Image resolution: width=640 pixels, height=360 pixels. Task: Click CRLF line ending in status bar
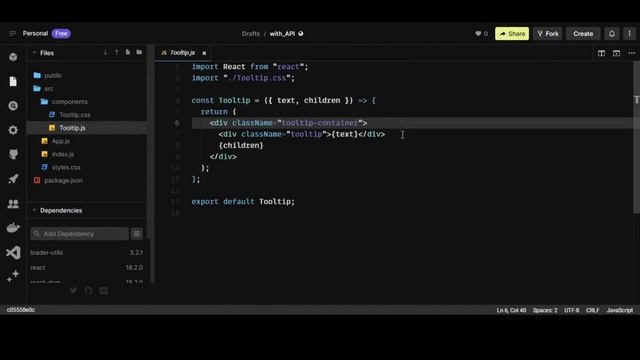pos(593,310)
